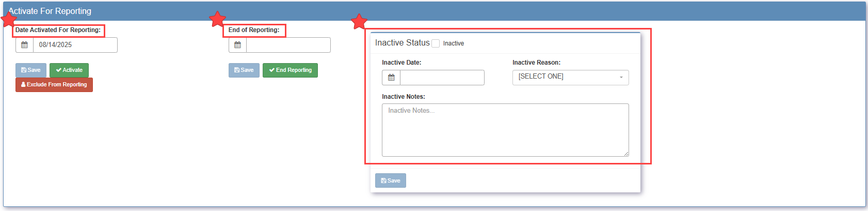
Task: Click Save in Inactive Status panel
Action: click(x=391, y=180)
